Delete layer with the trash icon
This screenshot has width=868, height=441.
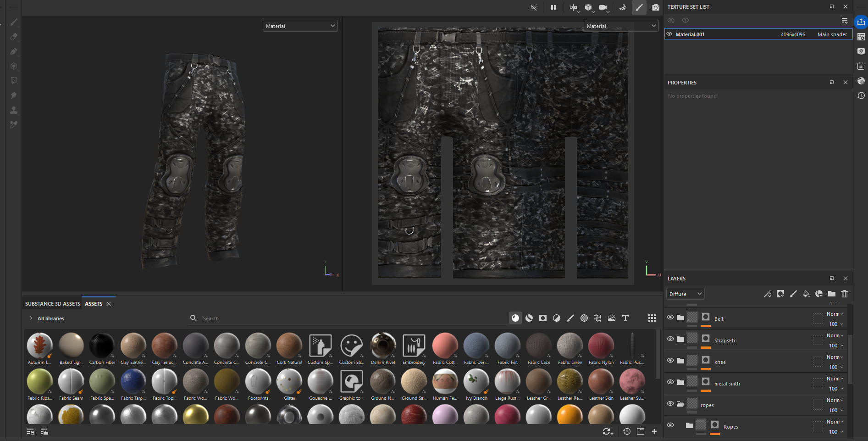845,294
